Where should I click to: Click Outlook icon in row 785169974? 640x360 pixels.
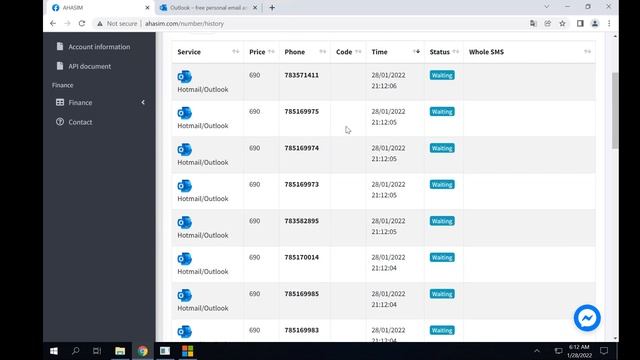point(184,149)
